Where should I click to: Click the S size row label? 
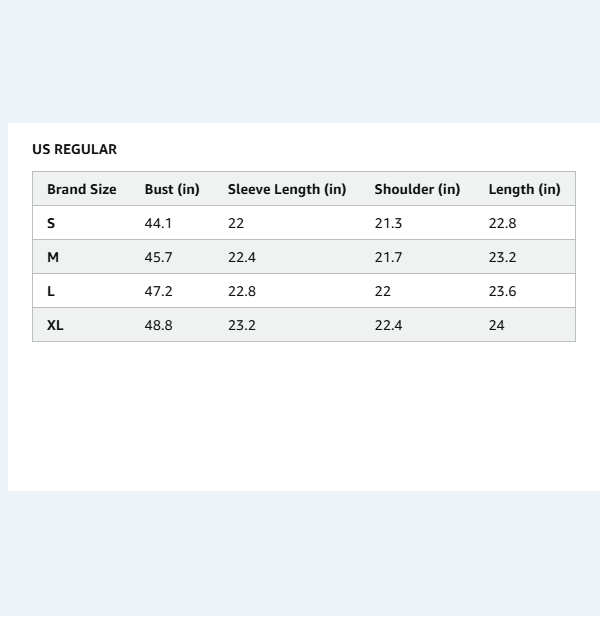(x=51, y=223)
